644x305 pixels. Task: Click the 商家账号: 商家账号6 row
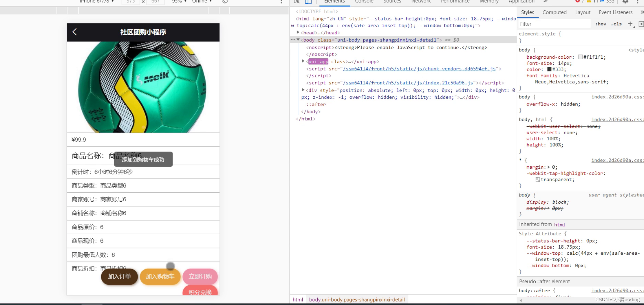coord(143,199)
